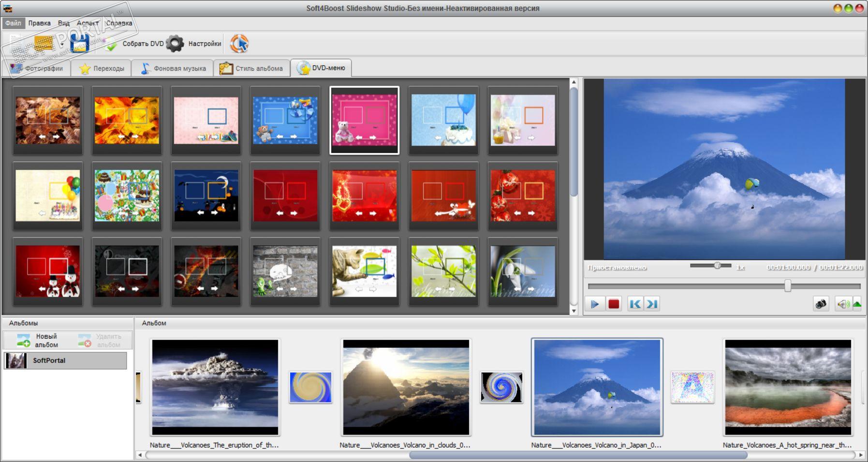Select the DVD-меню tab
Image resolution: width=868 pixels, height=462 pixels.
321,68
